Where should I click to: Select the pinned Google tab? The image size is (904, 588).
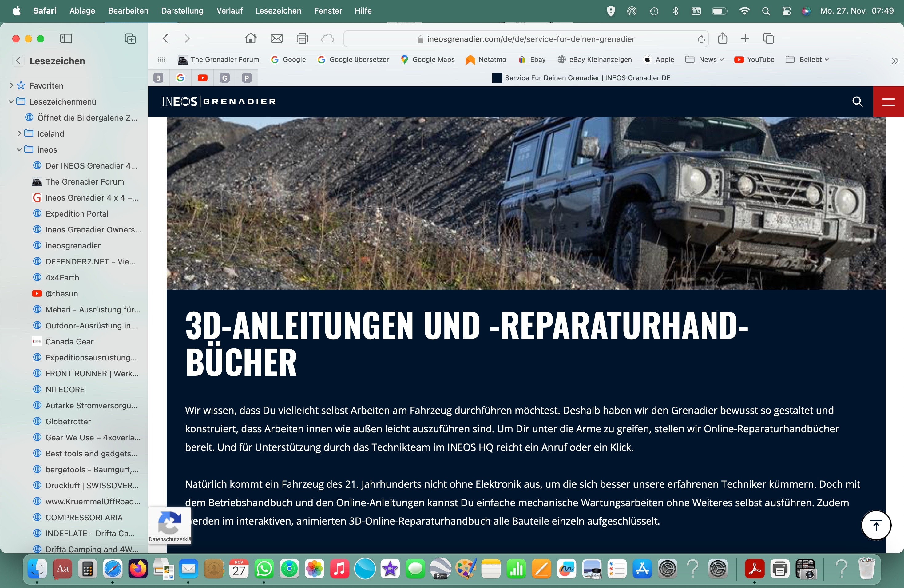coord(180,78)
